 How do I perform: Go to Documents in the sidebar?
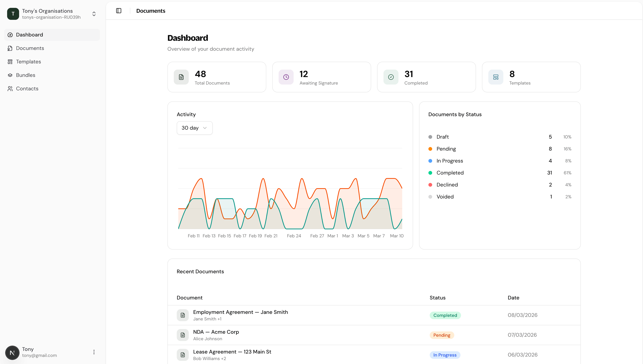30,48
